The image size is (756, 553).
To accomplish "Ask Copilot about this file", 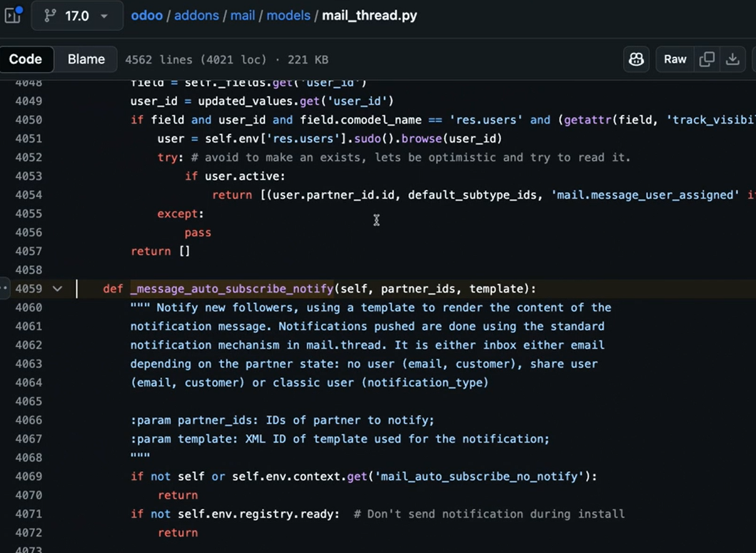I will click(x=636, y=59).
